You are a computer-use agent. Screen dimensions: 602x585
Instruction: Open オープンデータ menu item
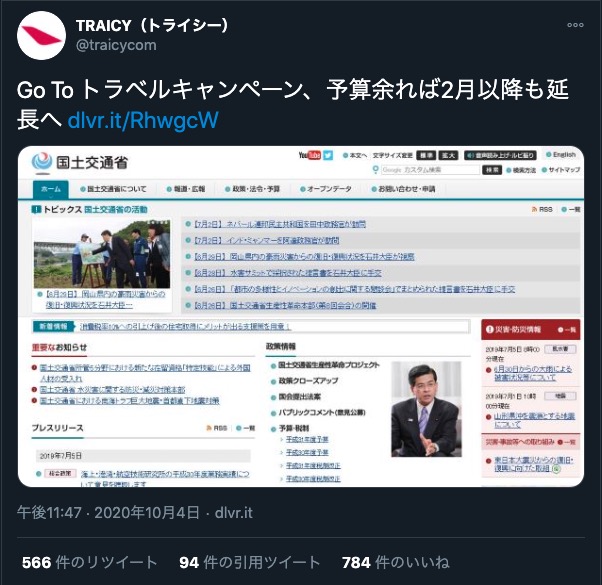pos(326,189)
